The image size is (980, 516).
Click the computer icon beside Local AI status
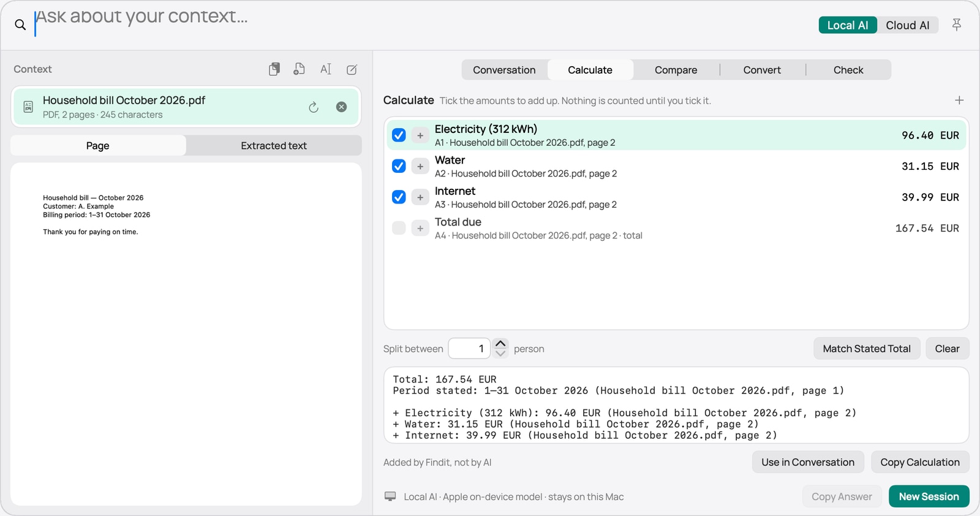(390, 496)
